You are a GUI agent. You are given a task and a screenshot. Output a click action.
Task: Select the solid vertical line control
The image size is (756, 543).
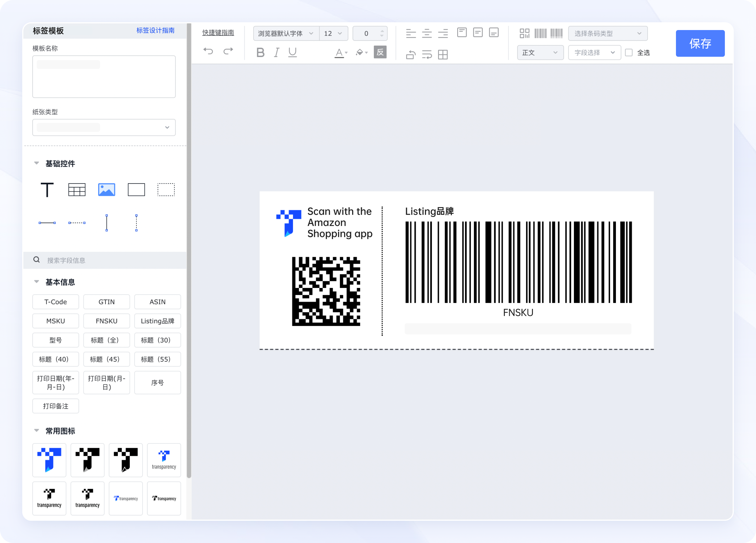click(x=107, y=223)
